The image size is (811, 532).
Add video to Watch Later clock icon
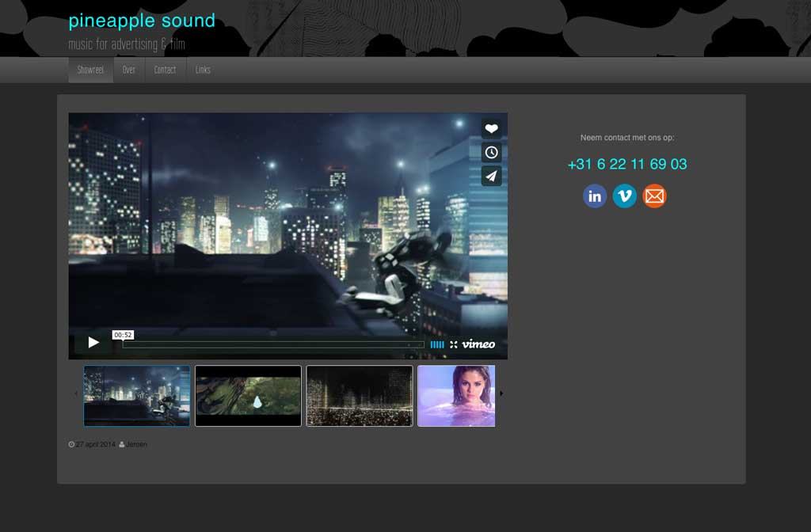(x=491, y=153)
